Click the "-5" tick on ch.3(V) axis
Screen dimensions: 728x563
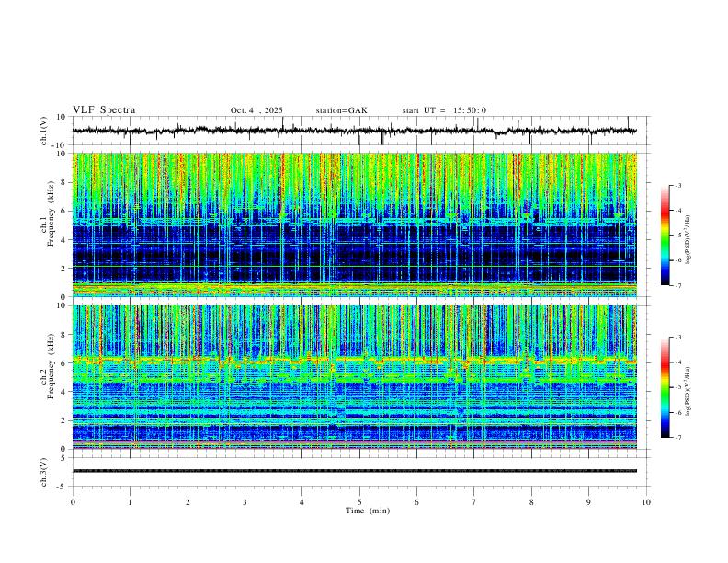point(63,487)
